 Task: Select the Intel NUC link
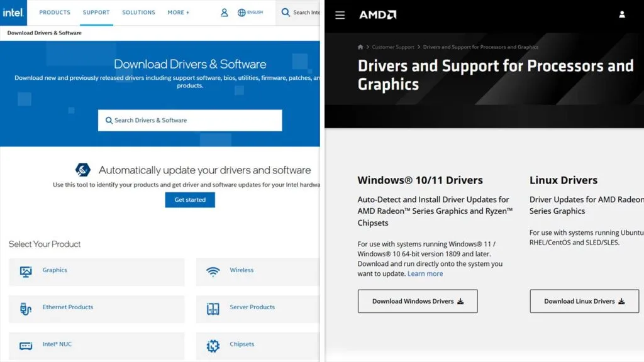pos(57,344)
